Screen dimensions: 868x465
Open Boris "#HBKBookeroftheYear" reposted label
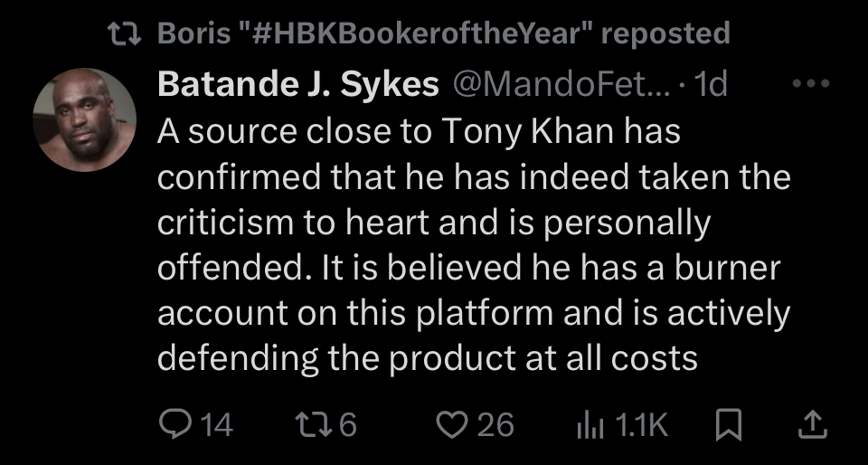tap(443, 34)
